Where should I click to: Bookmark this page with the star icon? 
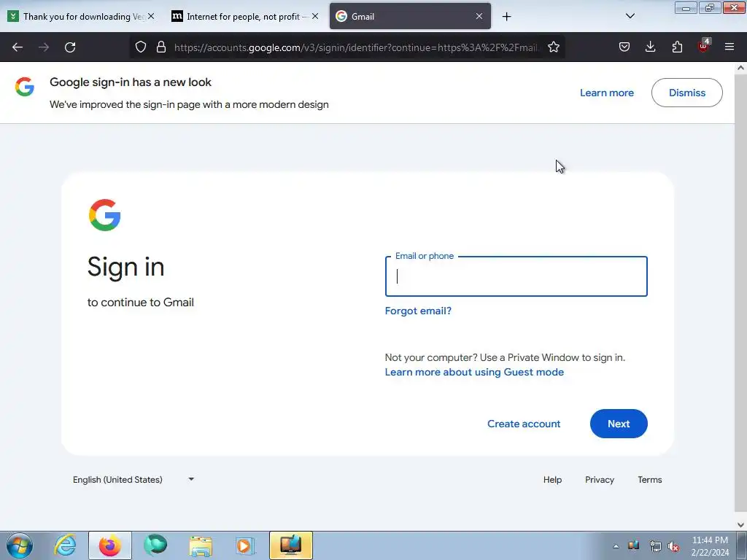pos(554,47)
